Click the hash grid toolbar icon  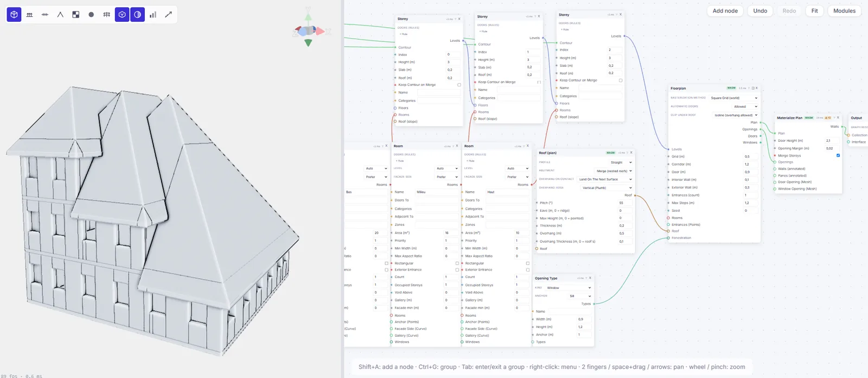point(107,15)
